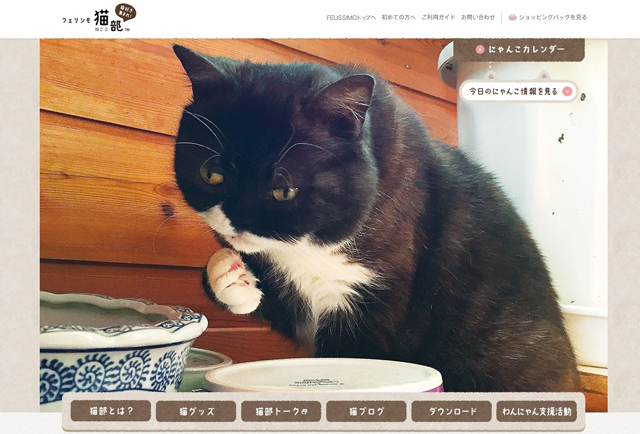Click the 猫好き集まれ speech bubble badge

[126, 13]
